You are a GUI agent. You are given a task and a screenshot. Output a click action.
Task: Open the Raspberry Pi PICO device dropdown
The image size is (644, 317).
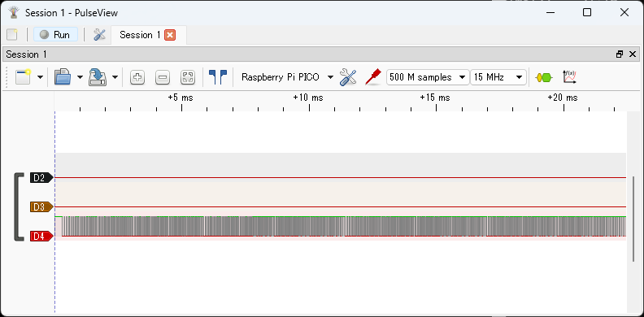[287, 77]
